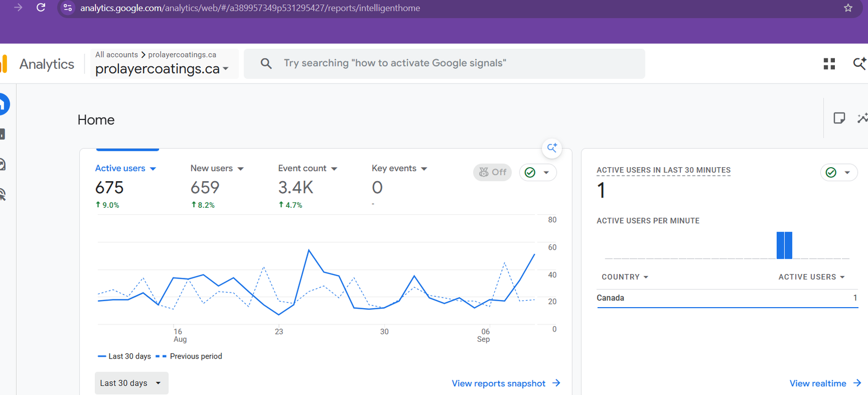Viewport: 868px width, 395px height.
Task: Open the Explore icon in sidebar
Action: pyautogui.click(x=3, y=164)
